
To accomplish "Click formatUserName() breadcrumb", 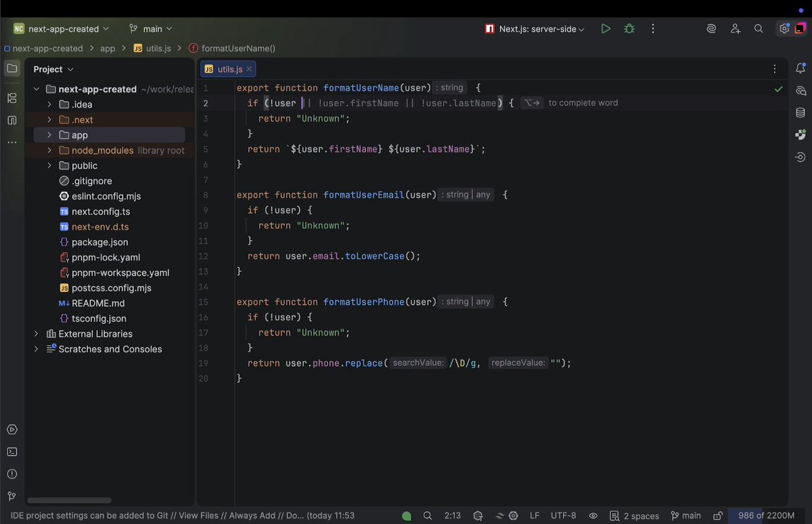I will 232,49.
